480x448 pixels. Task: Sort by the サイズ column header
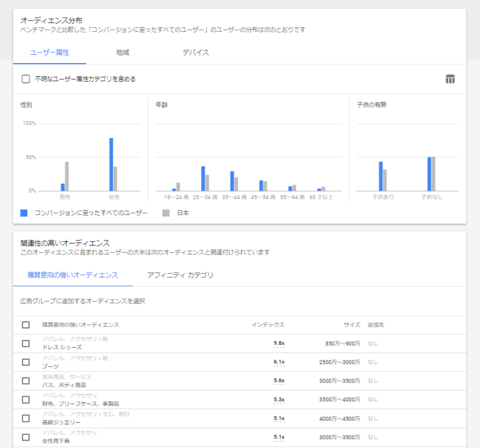[352, 325]
